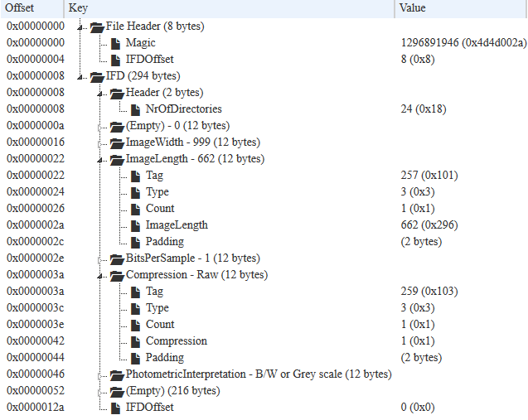This screenshot has height=420, width=528.
Task: Collapse the Compression - Raw node
Action: pos(99,276)
